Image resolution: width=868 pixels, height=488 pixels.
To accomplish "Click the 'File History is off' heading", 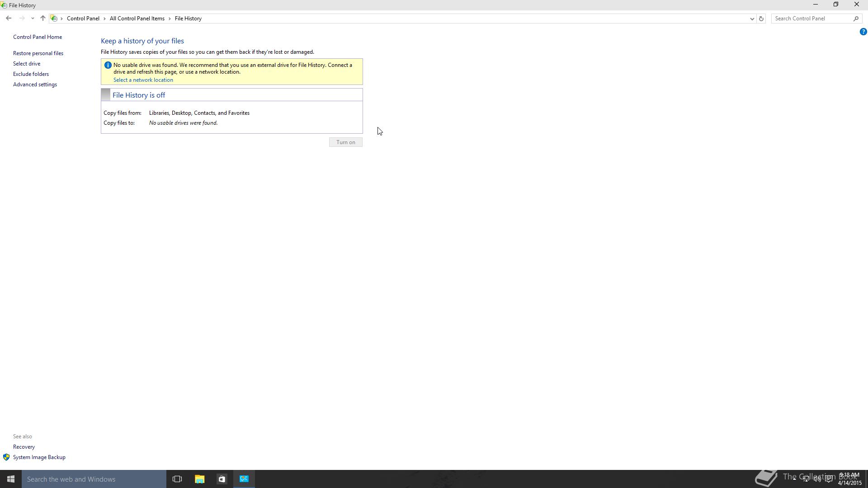I will coord(139,95).
